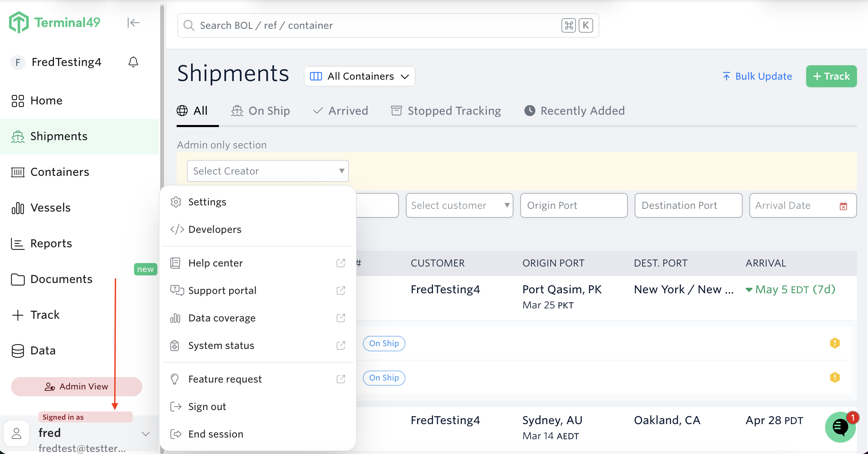Expand the fred user account chevron
The image size is (868, 454).
pyautogui.click(x=146, y=434)
